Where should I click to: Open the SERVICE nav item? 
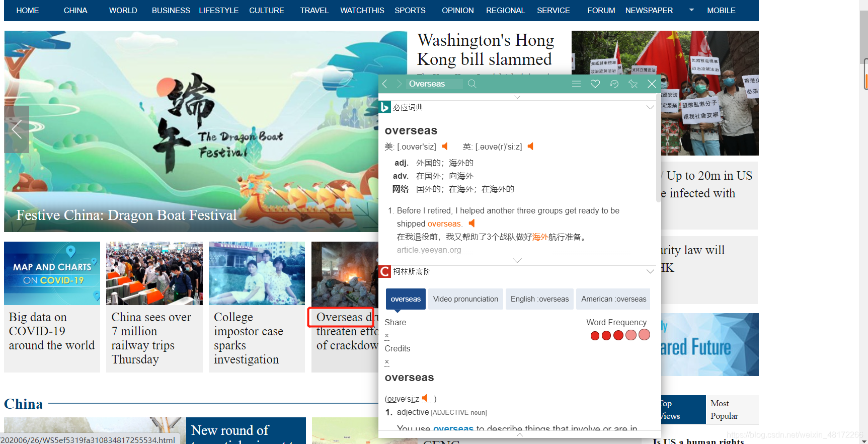click(x=554, y=10)
